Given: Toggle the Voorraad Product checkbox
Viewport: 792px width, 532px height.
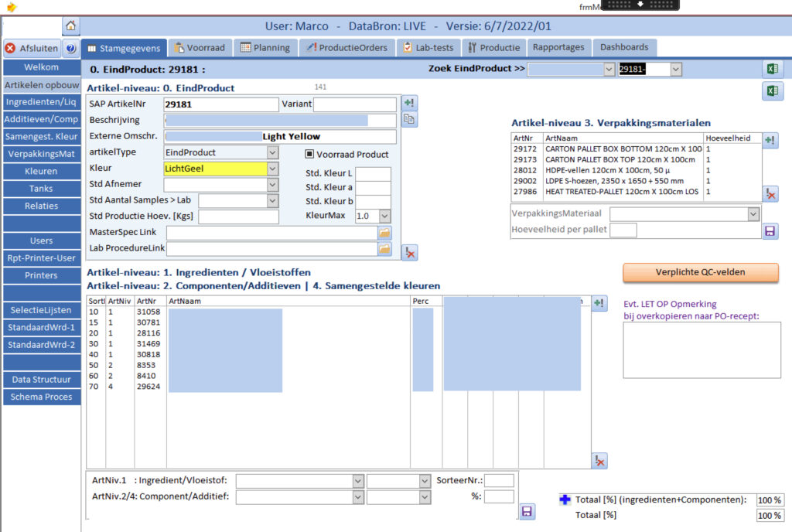Looking at the screenshot, I should pos(309,154).
